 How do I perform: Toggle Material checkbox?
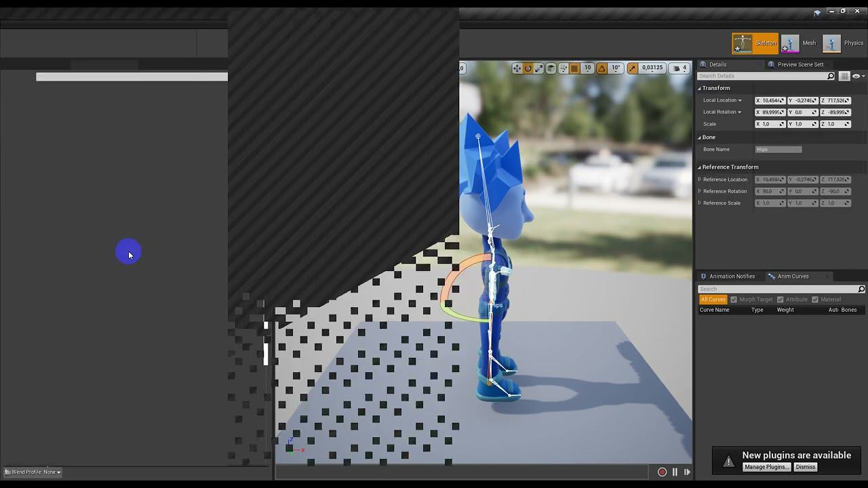(815, 300)
